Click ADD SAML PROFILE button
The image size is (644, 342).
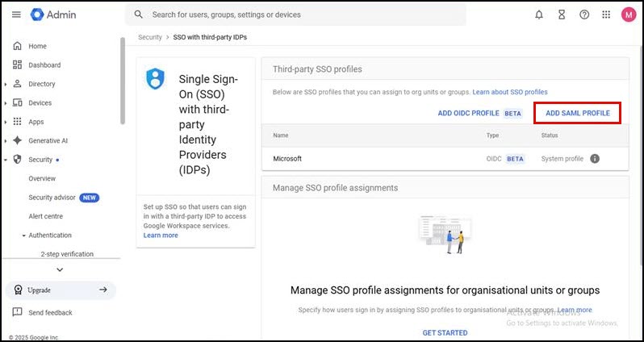tap(578, 113)
